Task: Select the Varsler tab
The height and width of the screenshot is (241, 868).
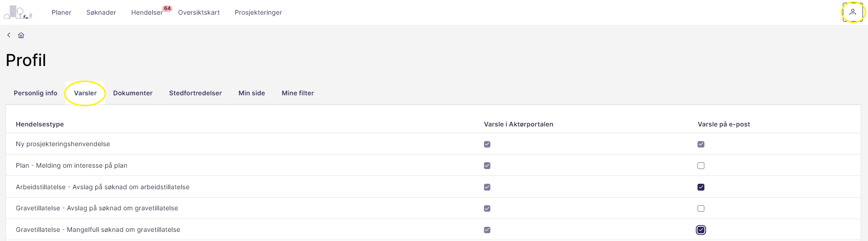Action: point(85,93)
